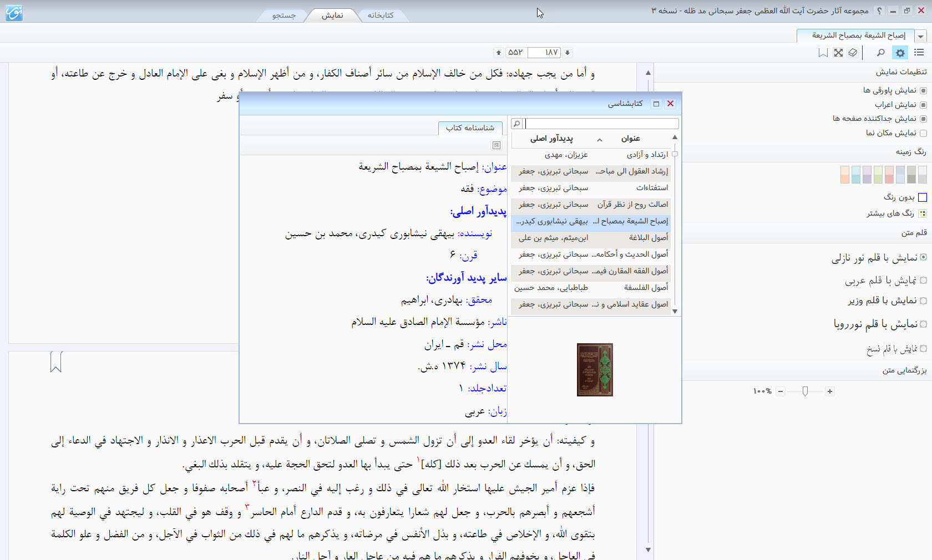Click the page number input field
The height and width of the screenshot is (560, 932).
[544, 53]
